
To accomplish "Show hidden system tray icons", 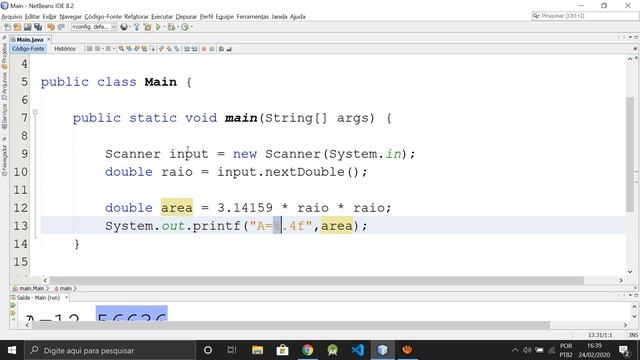I will click(x=515, y=350).
